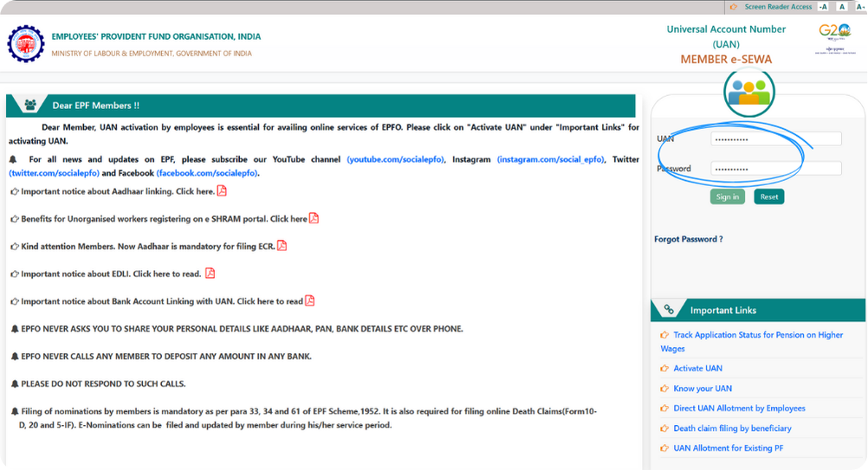868x470 pixels.
Task: Open the e SHRAM portal PDF icon
Action: (314, 218)
